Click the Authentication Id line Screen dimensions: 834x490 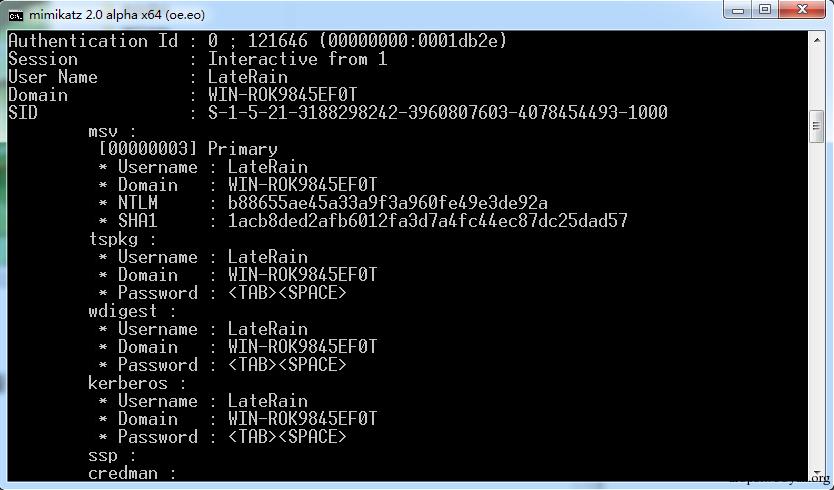tap(257, 41)
